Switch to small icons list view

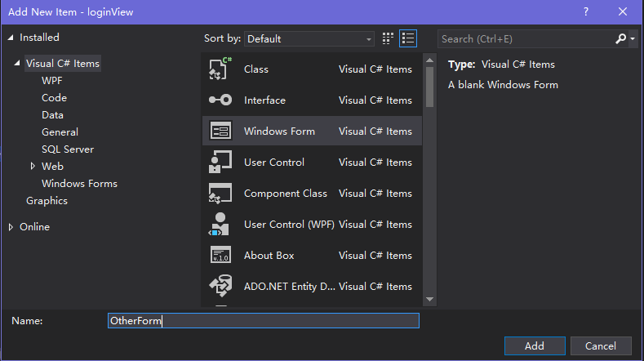click(408, 38)
